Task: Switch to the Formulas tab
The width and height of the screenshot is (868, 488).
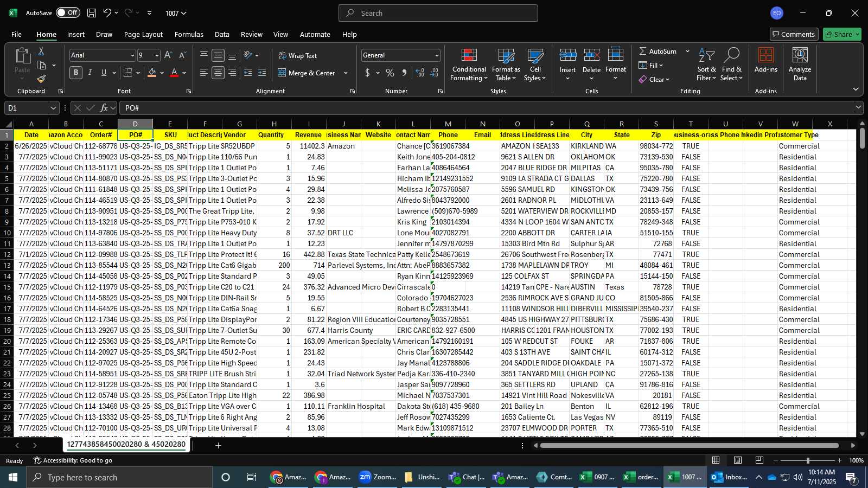Action: pyautogui.click(x=189, y=34)
